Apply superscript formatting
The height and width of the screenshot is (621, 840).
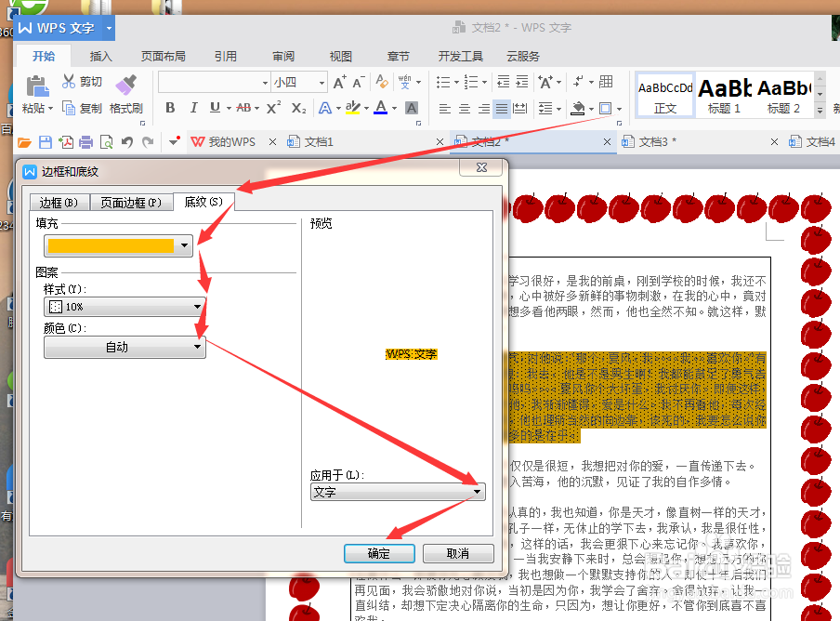point(272,106)
